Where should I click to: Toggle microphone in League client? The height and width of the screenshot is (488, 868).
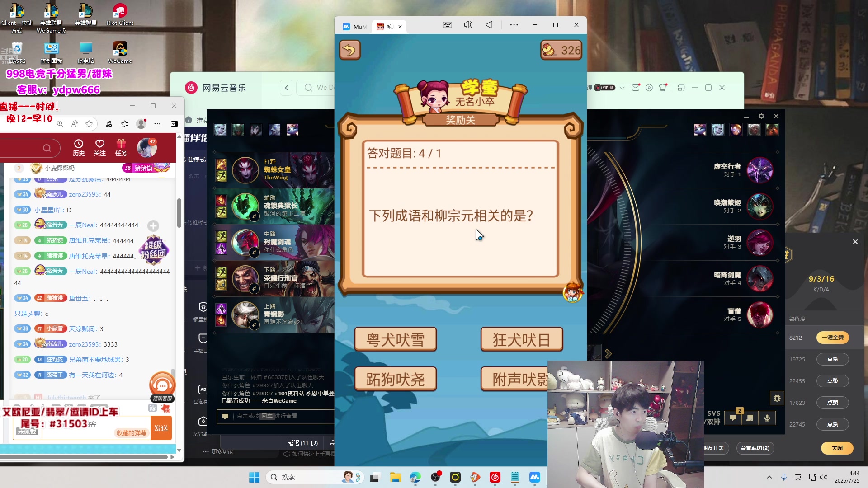[767, 418]
